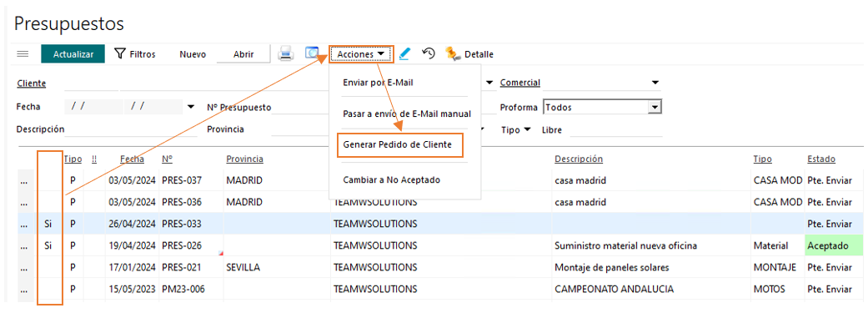Open the hamburger menu icon

(23, 53)
